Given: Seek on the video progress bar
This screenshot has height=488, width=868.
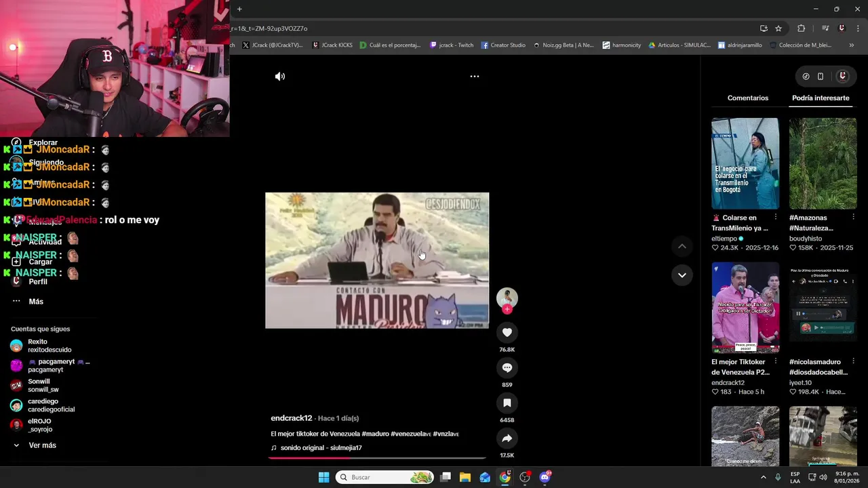Looking at the screenshot, I should [377, 458].
